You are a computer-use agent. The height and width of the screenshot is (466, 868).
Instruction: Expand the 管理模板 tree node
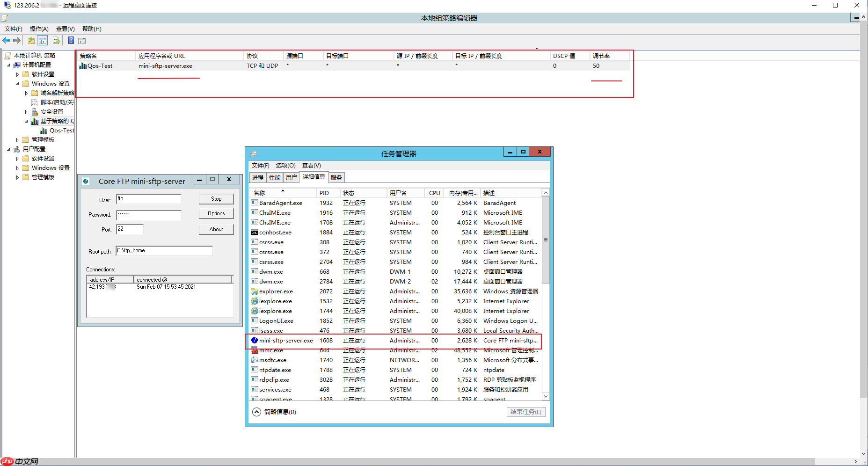point(17,139)
